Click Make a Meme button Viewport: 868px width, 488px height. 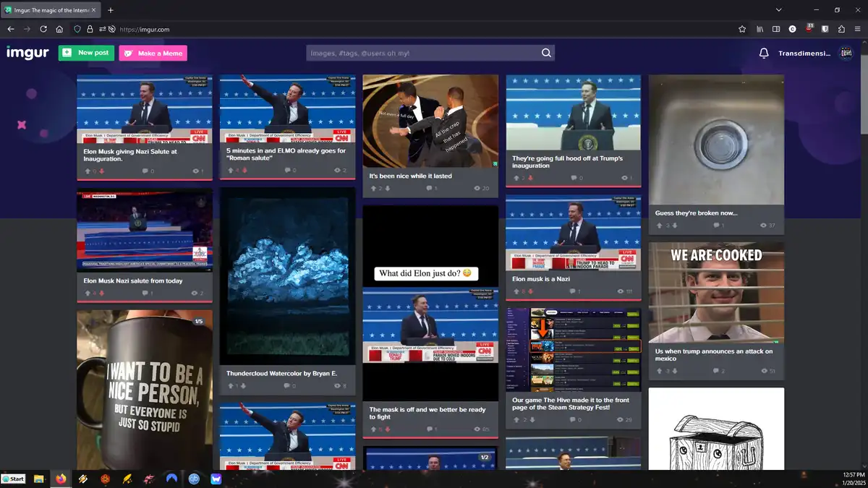point(153,53)
